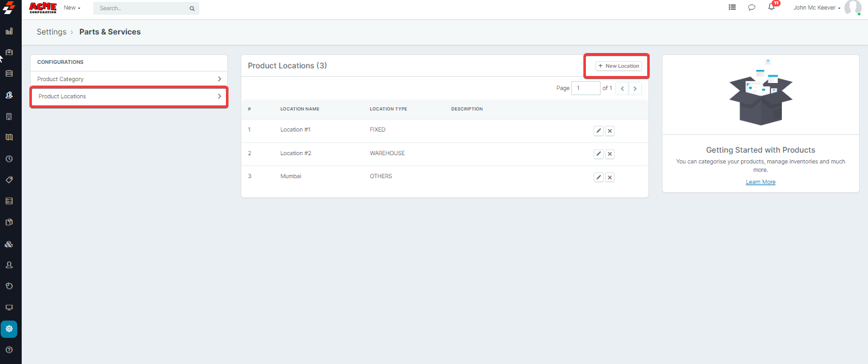Image resolution: width=868 pixels, height=364 pixels.
Task: Click the Location #2 name cell
Action: pos(296,153)
